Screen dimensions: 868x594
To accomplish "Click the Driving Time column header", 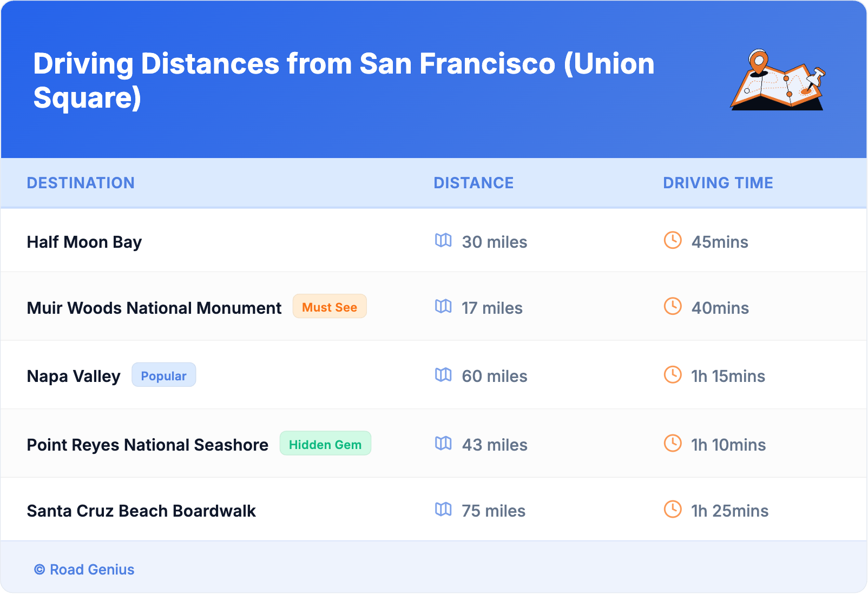I will 718,183.
